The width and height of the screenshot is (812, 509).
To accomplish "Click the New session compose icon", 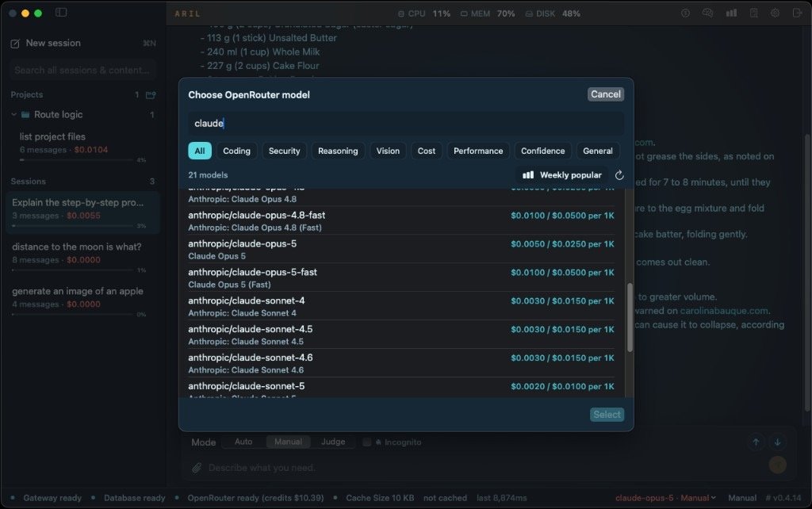I will click(x=15, y=44).
